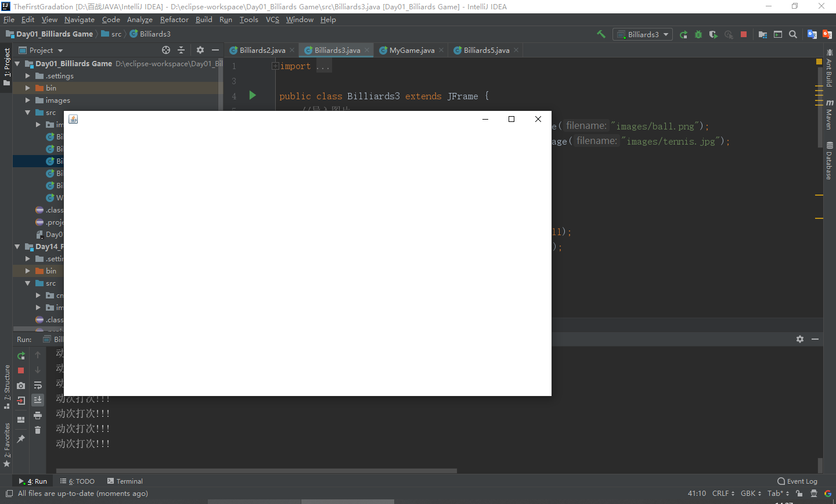
Task: Close the Billiards3.java tab
Action: pos(367,50)
